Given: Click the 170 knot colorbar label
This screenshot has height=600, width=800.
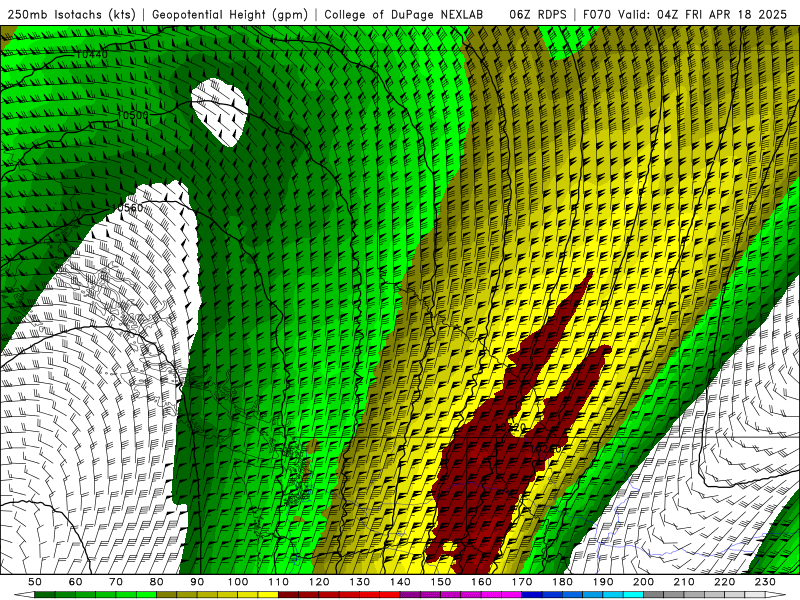Looking at the screenshot, I should pyautogui.click(x=522, y=582).
